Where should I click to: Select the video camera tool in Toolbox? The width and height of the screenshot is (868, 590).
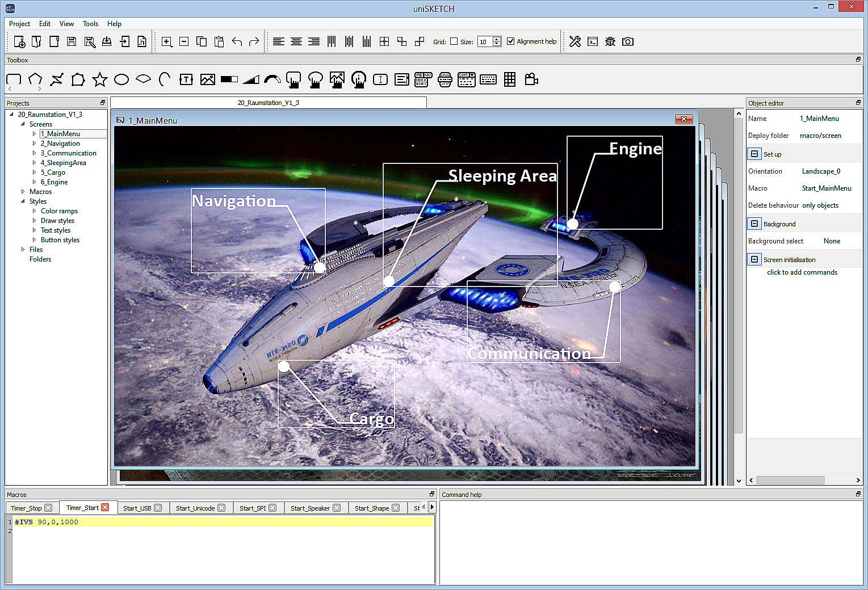point(531,79)
